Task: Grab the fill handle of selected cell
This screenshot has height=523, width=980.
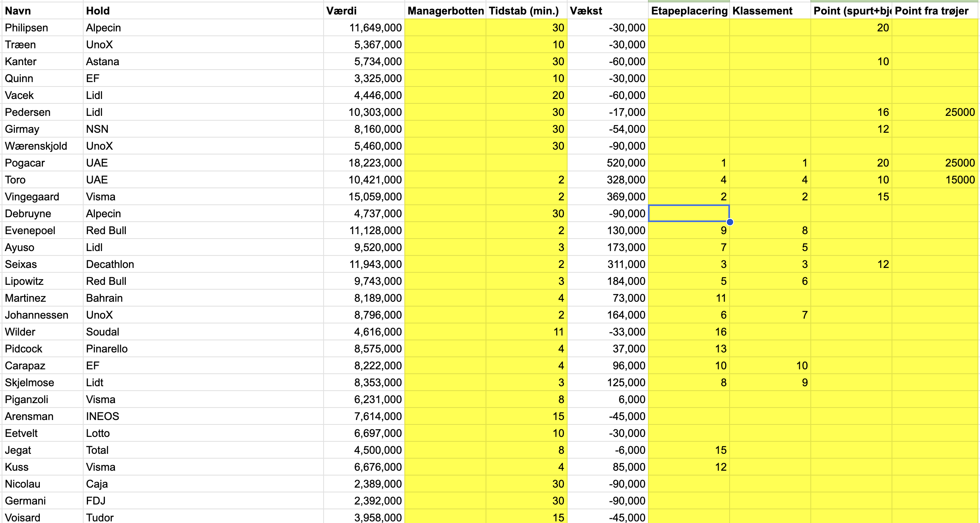Action: 730,222
